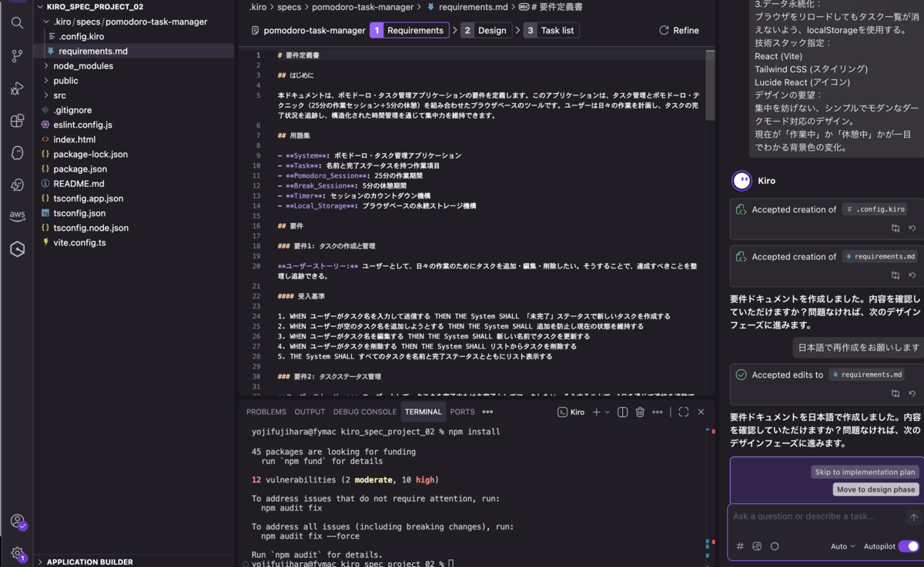Open the Manage gear icon
This screenshot has height=567, width=924.
point(17,553)
